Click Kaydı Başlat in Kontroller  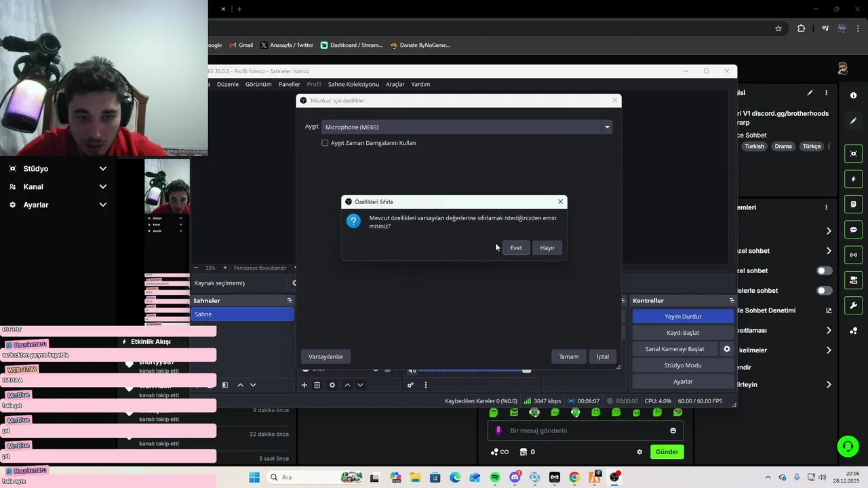[683, 333]
